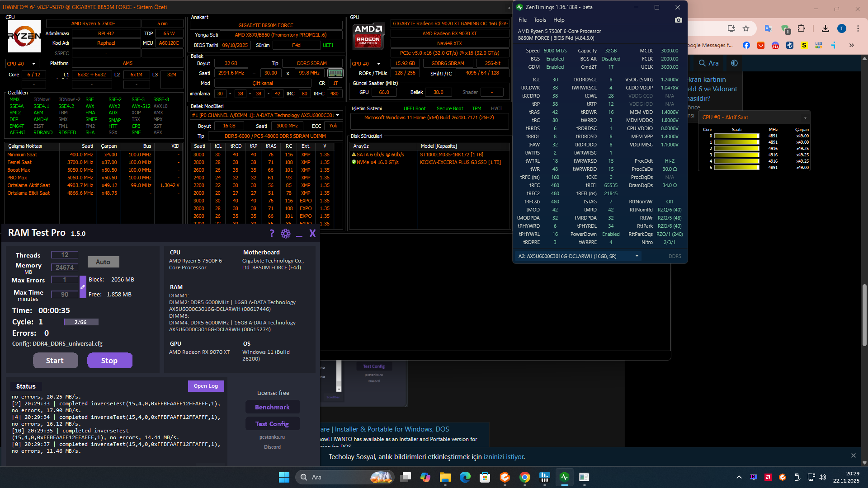Open the Benchmark option in RAM Test Pro

pos(272,407)
